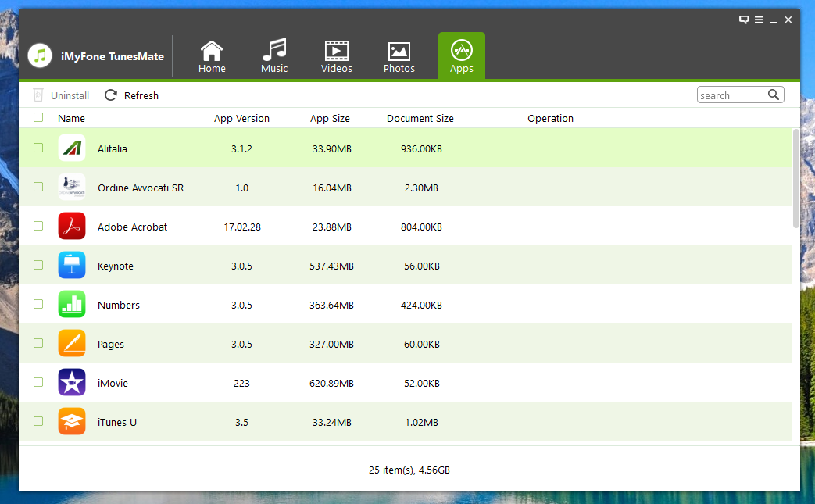Click the magnifier search icon
This screenshot has width=815, height=504.
point(774,95)
